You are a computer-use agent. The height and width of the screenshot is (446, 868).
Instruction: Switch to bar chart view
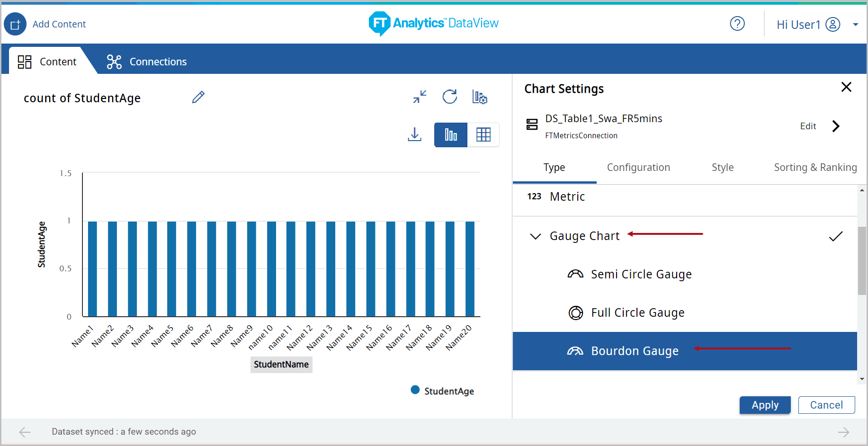451,135
